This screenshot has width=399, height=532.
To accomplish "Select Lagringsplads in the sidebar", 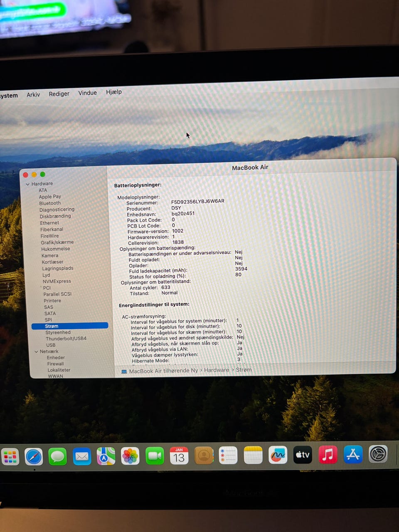I will (x=58, y=268).
